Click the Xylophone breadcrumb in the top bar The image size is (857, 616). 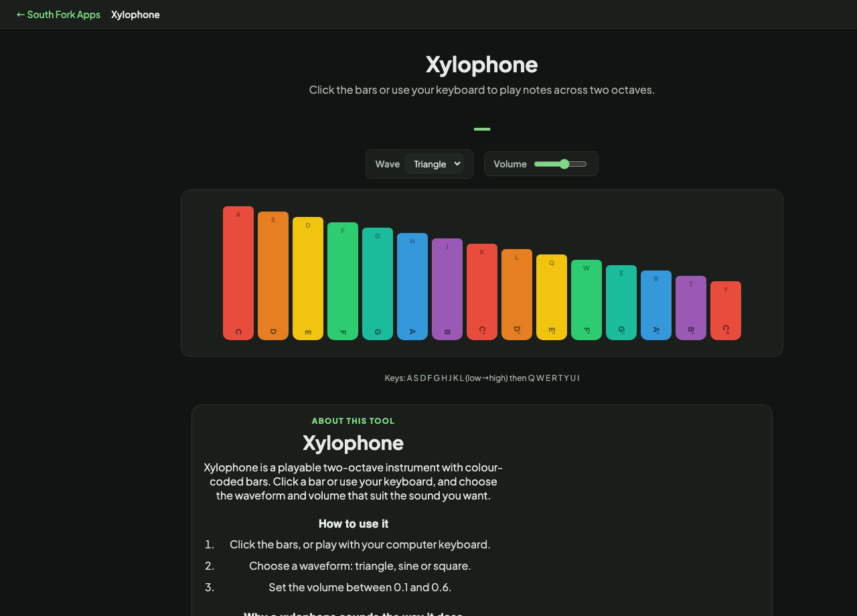(135, 14)
